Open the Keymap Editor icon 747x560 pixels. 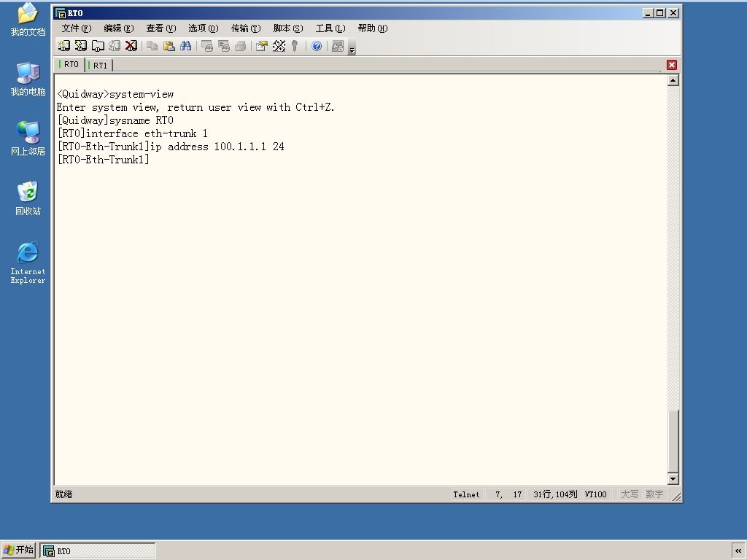tap(279, 46)
